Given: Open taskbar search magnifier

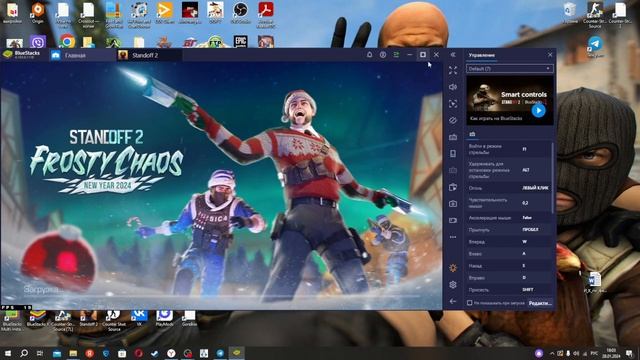Looking at the screenshot, I should tap(24, 353).
